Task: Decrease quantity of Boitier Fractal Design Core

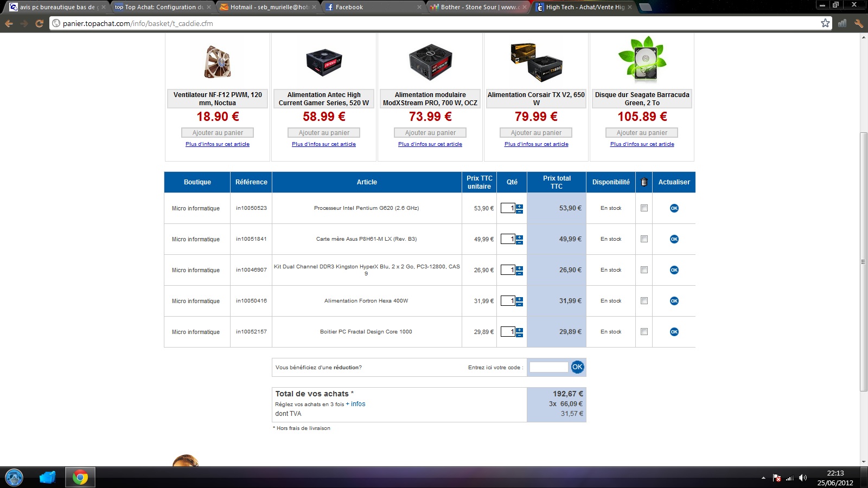Action: pyautogui.click(x=520, y=335)
